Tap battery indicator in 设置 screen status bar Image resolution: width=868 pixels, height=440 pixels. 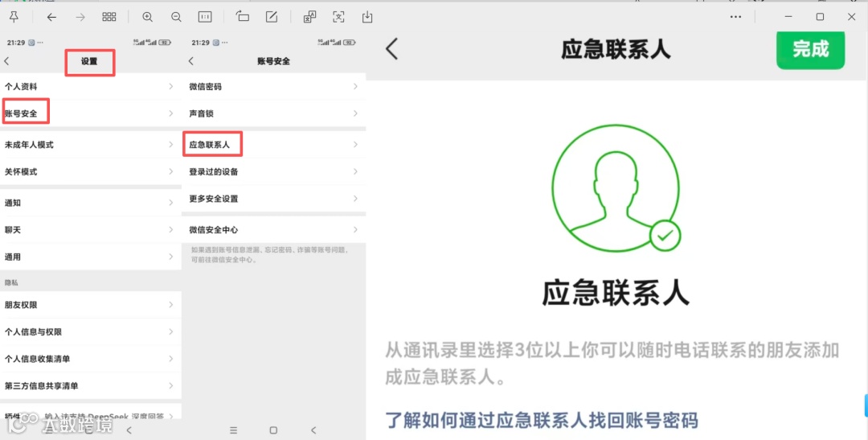coord(165,43)
